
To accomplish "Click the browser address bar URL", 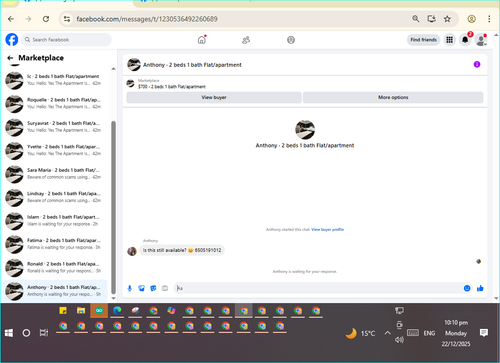I will pos(147,19).
